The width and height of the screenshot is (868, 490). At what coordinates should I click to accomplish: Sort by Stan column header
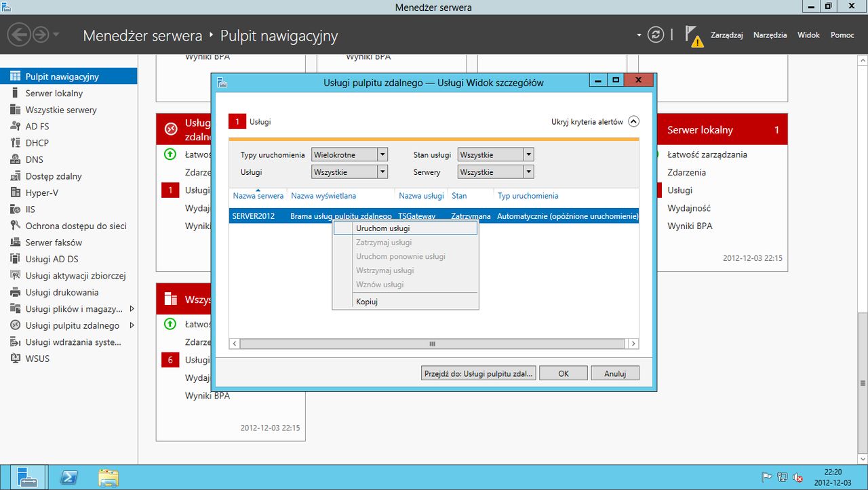(459, 196)
